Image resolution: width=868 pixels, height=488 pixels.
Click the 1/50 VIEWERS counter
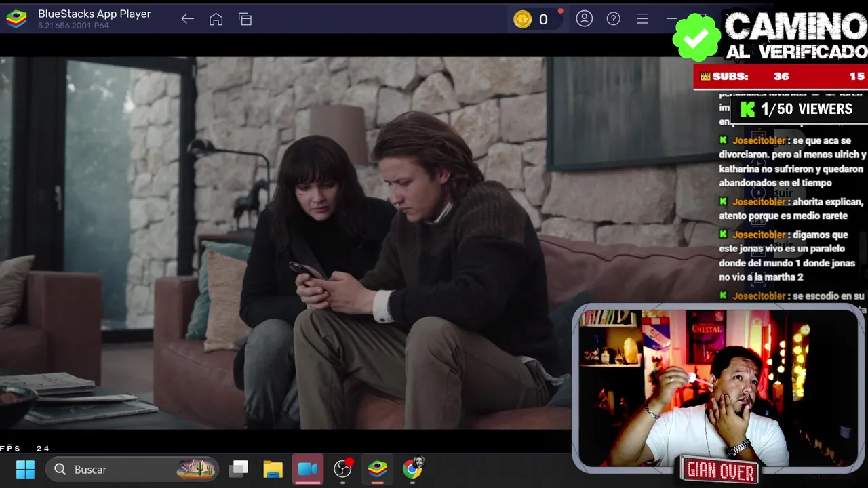pyautogui.click(x=798, y=109)
